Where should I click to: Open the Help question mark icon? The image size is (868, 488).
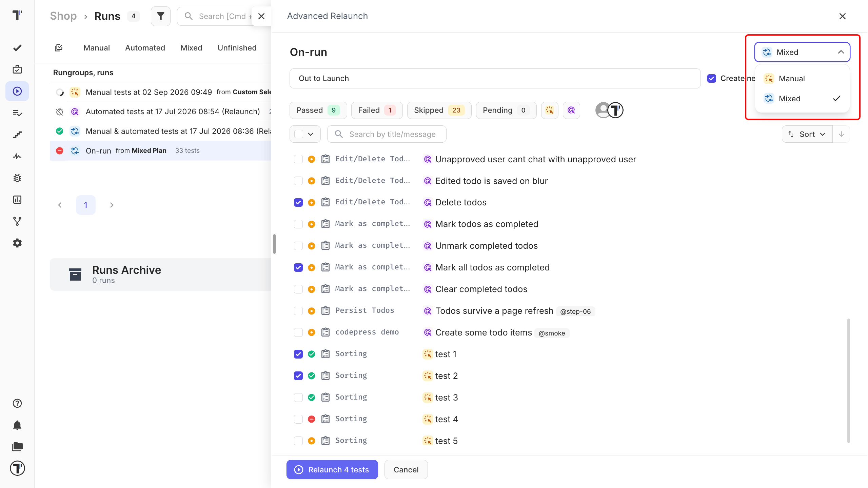(17, 403)
